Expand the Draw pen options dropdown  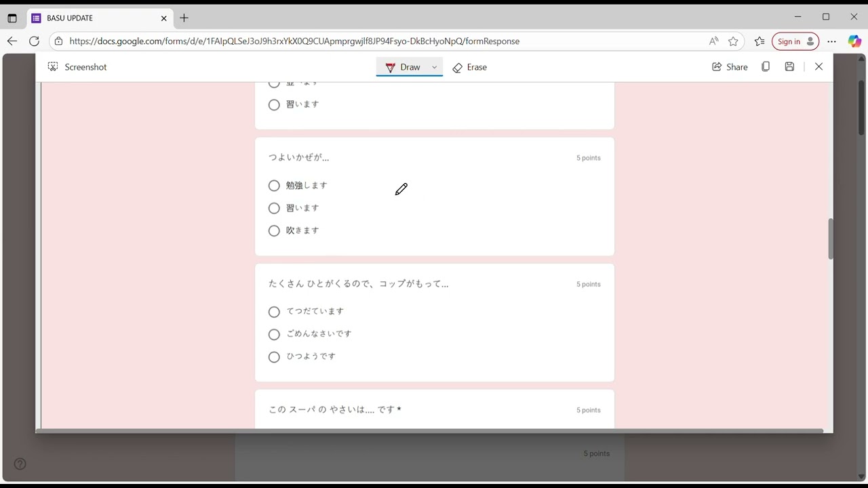435,67
